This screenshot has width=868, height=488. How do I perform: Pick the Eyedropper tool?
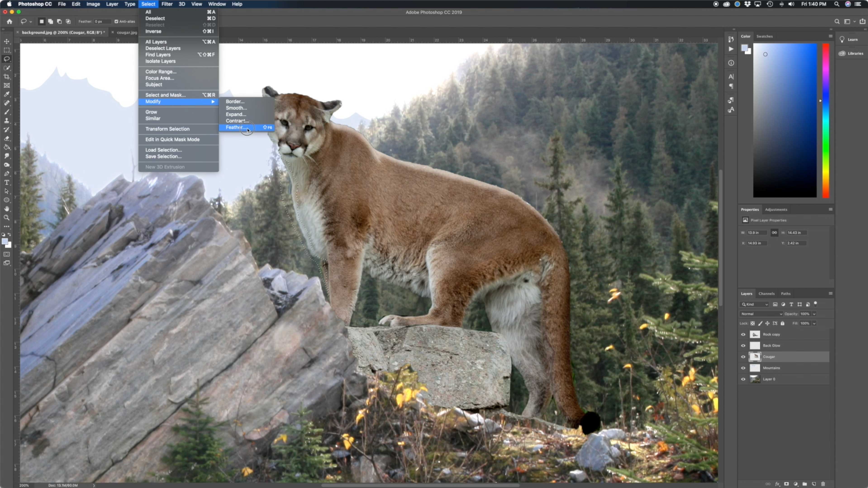[7, 94]
